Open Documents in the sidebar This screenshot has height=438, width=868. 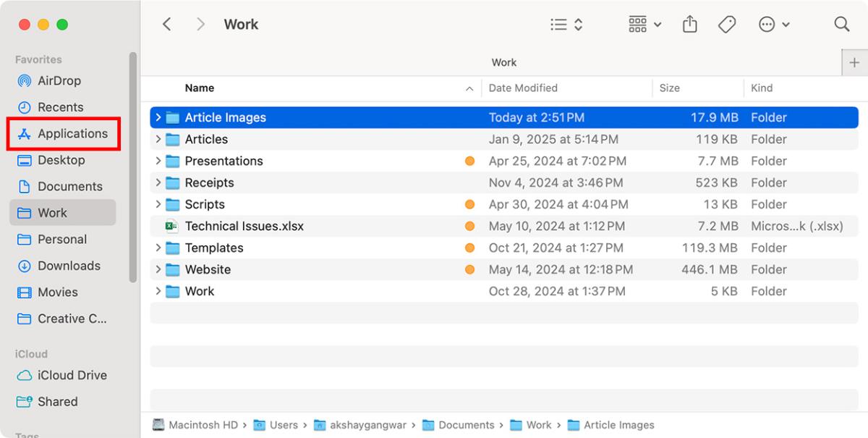pyautogui.click(x=60, y=186)
